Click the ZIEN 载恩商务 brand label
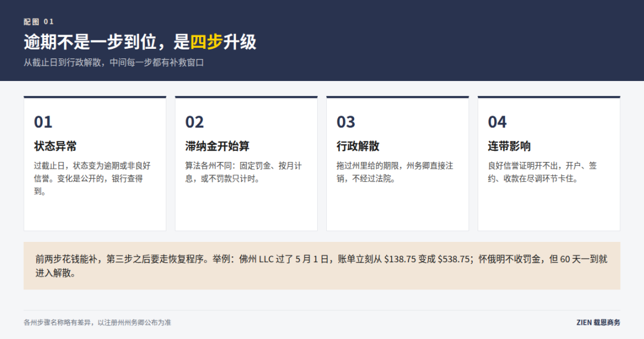This screenshot has width=644, height=339. click(x=599, y=322)
